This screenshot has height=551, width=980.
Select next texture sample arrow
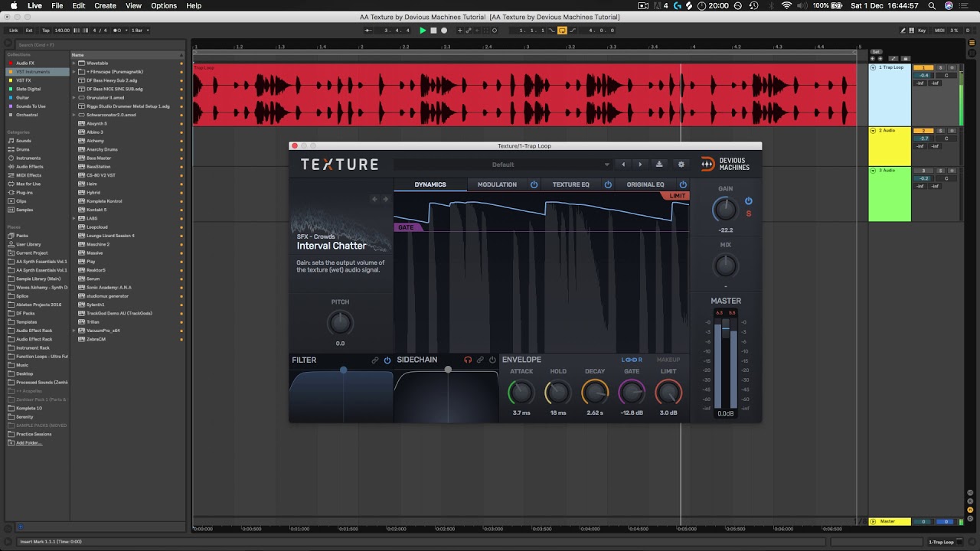(x=385, y=199)
